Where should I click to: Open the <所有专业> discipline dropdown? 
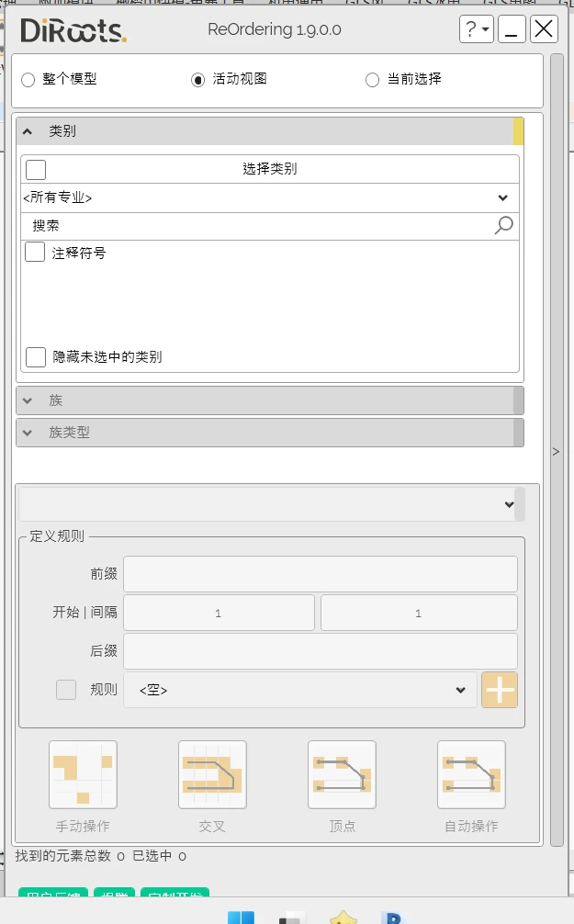[268, 197]
